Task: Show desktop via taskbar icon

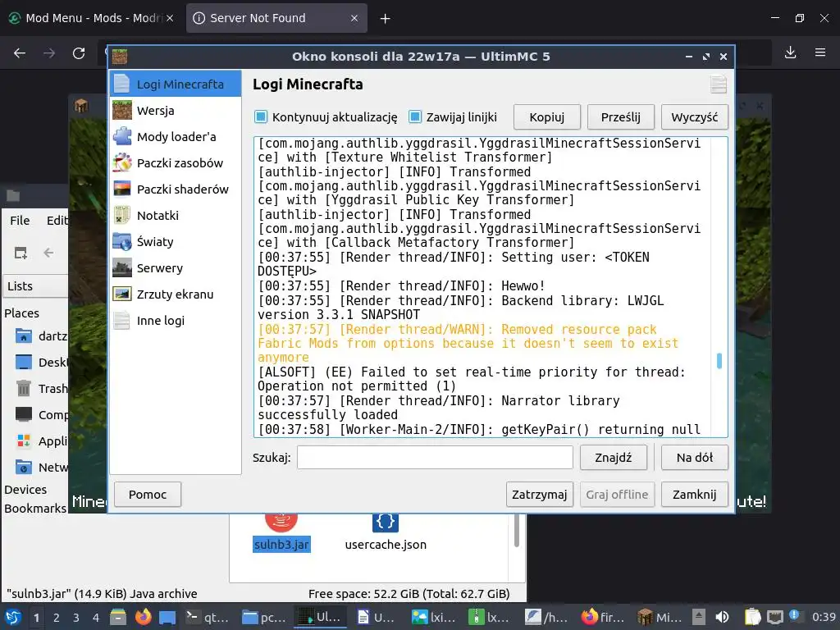Action: [x=167, y=617]
